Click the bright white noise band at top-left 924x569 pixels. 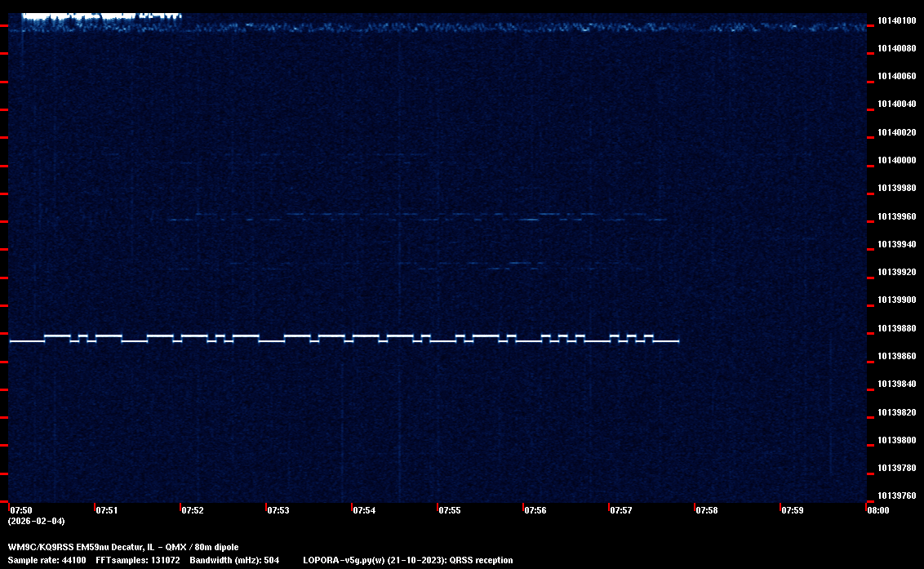click(98, 18)
